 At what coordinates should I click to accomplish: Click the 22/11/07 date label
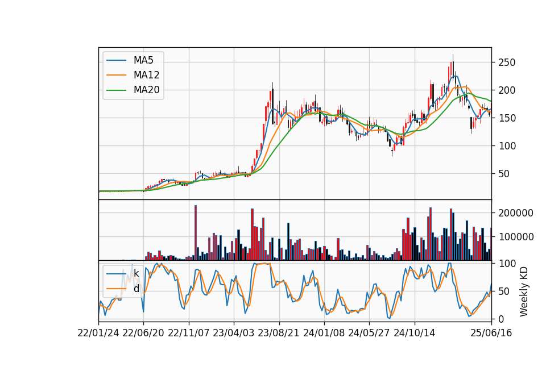[x=189, y=333]
